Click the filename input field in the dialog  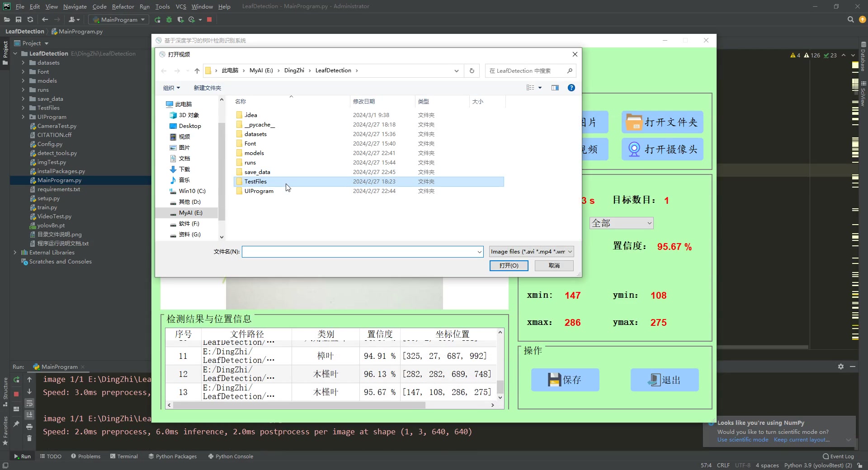point(362,251)
